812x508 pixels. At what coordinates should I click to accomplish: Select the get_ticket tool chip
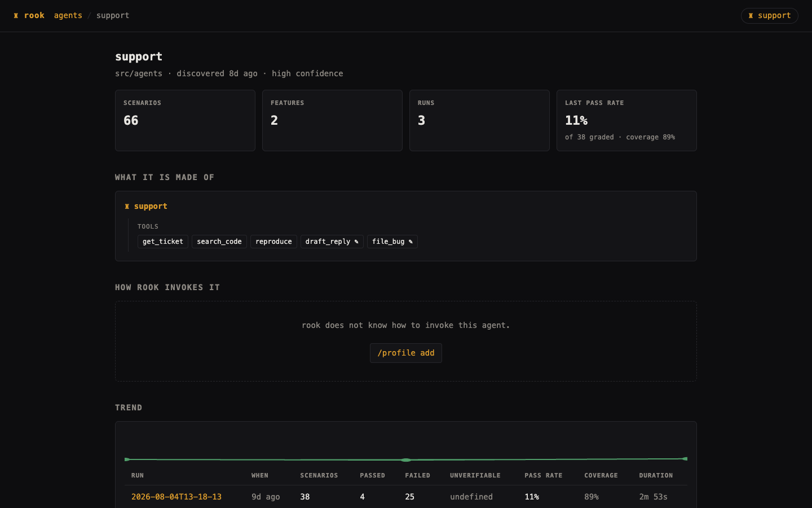tap(163, 242)
